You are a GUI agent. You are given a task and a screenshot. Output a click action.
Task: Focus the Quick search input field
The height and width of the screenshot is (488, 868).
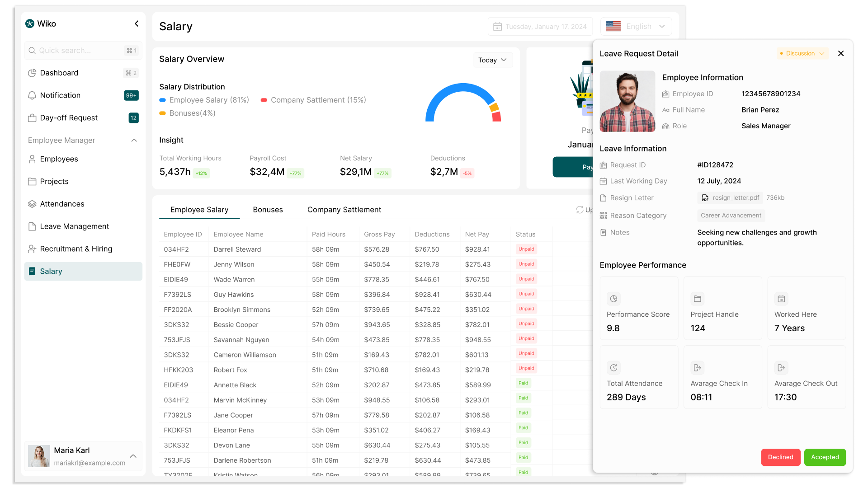pos(77,51)
